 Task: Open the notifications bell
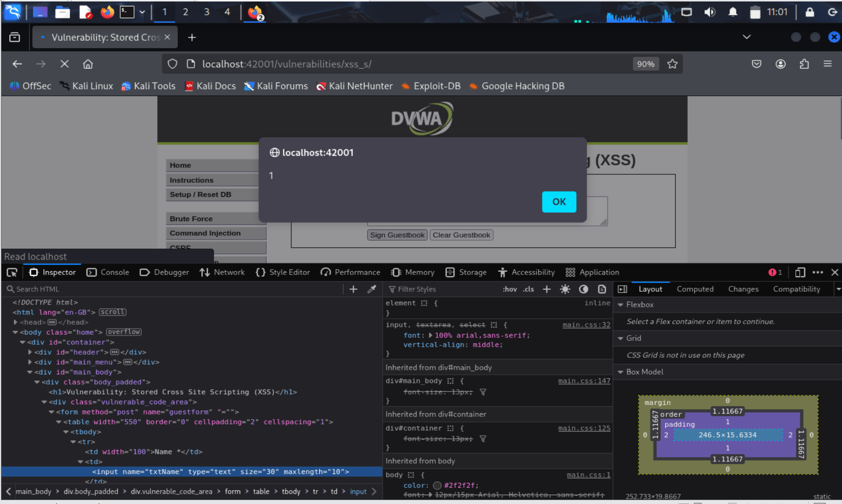pyautogui.click(x=732, y=12)
